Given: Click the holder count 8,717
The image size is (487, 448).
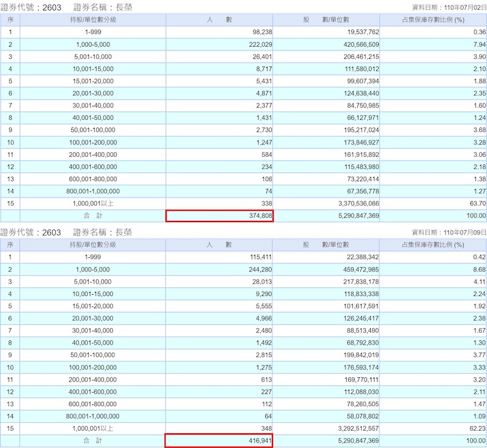Looking at the screenshot, I should [264, 69].
